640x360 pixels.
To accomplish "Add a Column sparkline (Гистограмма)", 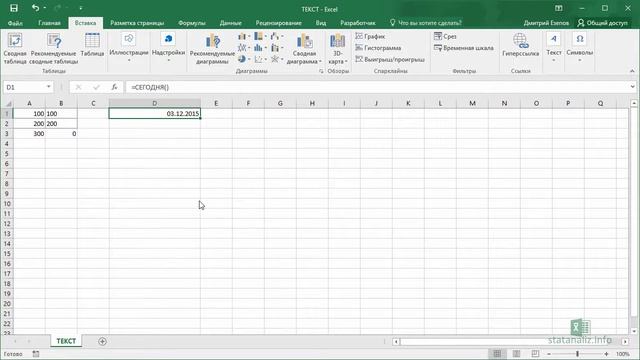I will pos(378,48).
